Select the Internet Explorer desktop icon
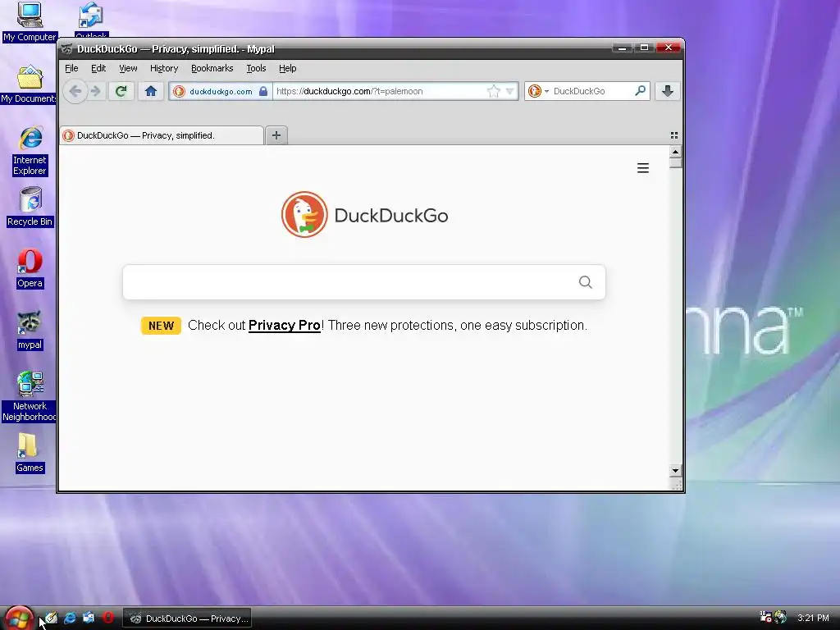The image size is (840, 630). (30, 151)
